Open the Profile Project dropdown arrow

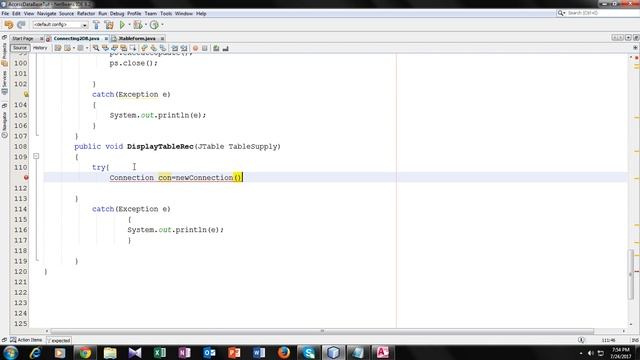coord(162,25)
